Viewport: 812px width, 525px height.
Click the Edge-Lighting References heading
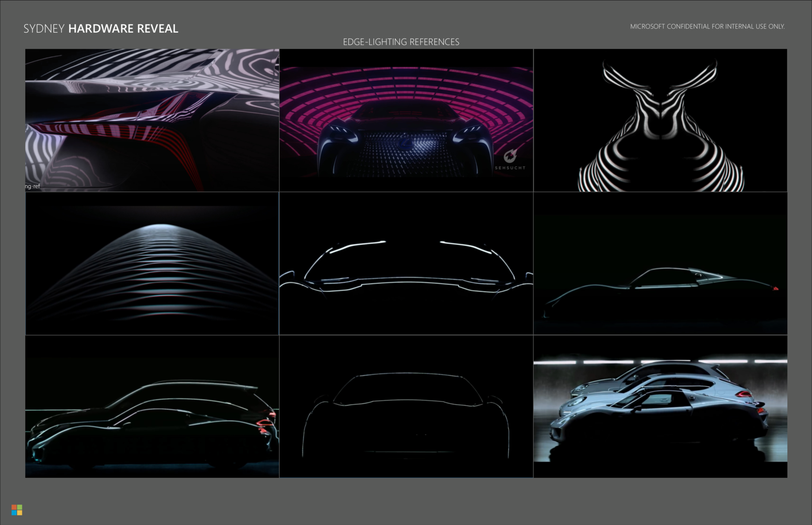401,42
